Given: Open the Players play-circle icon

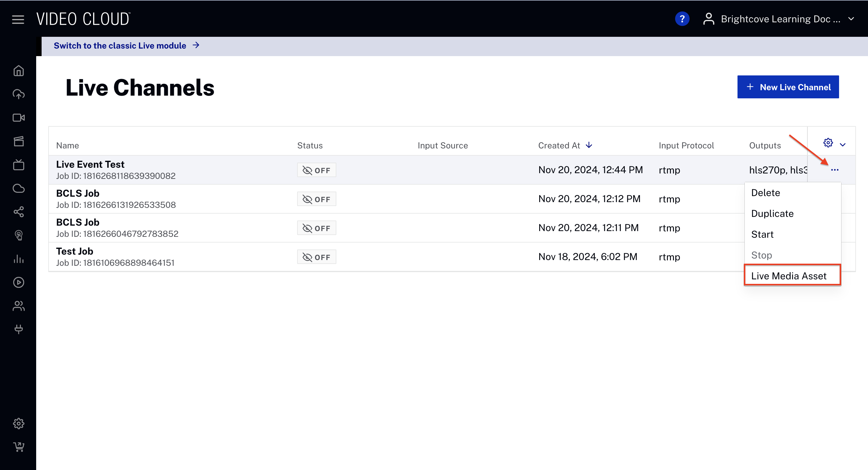Looking at the screenshot, I should pyautogui.click(x=18, y=282).
